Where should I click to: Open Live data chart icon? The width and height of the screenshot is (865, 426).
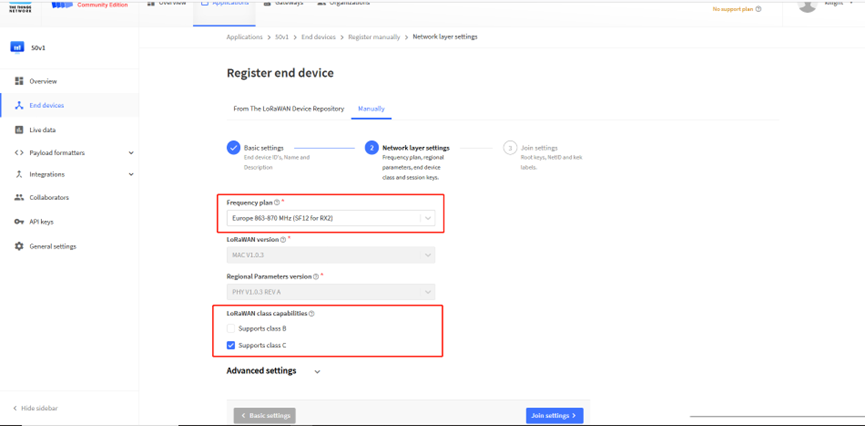19,130
